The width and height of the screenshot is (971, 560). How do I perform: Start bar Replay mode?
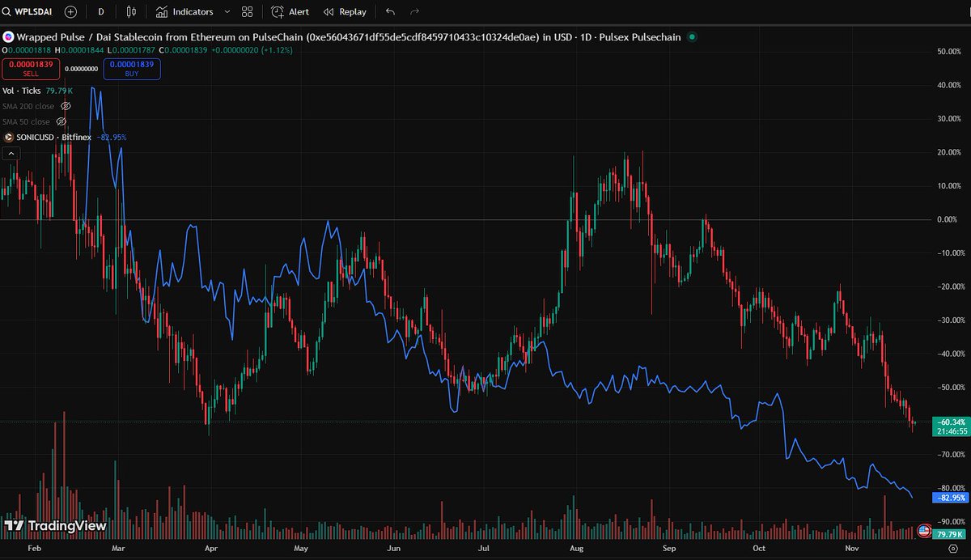point(345,12)
